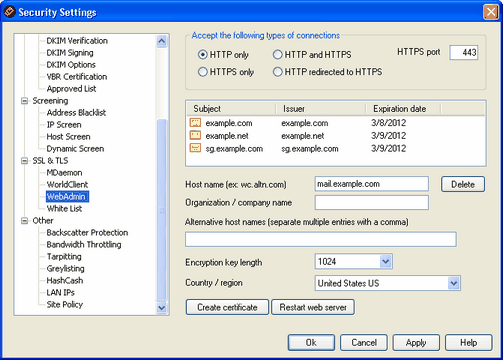Select HTTP and HTTPS connection option
The height and width of the screenshot is (360, 503).
(277, 54)
